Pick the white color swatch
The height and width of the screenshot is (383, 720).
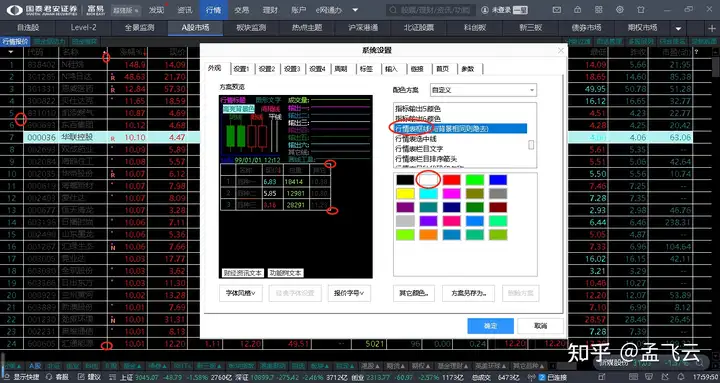pyautogui.click(x=428, y=180)
